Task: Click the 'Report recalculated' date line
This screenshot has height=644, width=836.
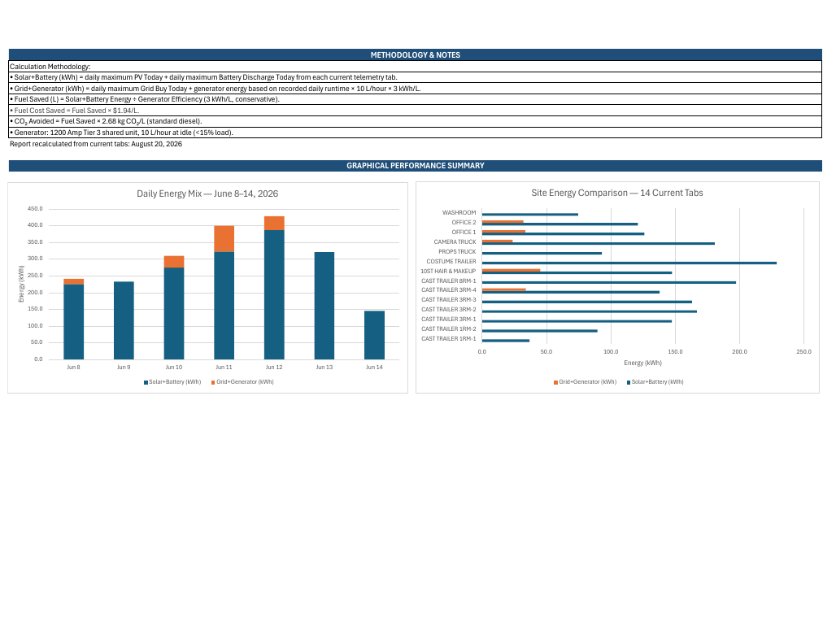Action: 96,144
